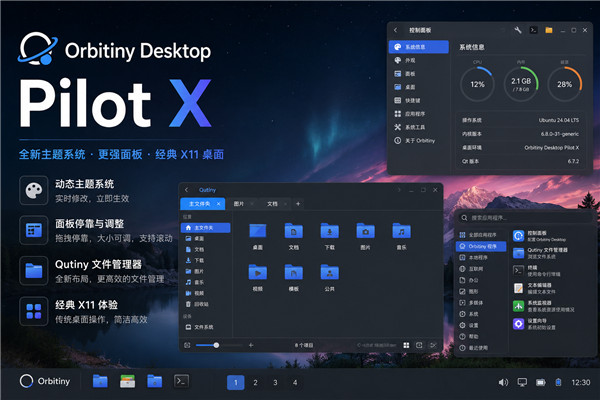
Task: Select 设置 category in launcher
Action: click(x=481, y=325)
